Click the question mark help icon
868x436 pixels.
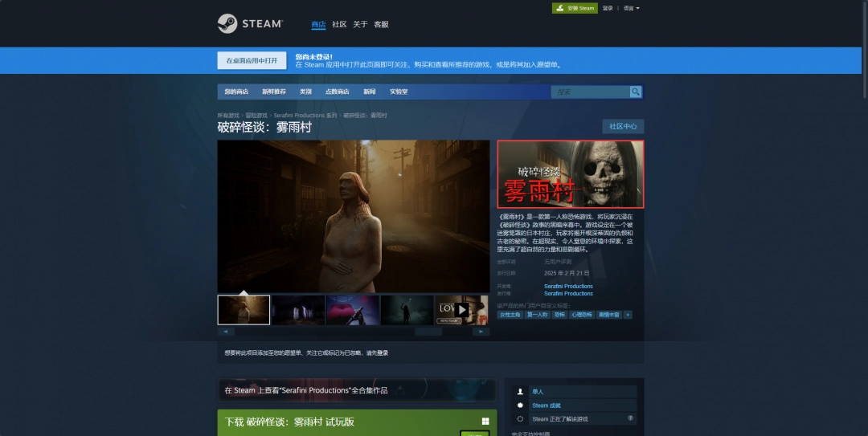tap(630, 418)
